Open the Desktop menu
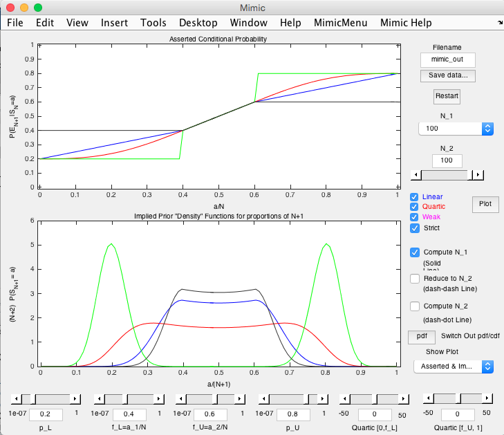The height and width of the screenshot is (435, 504). (x=198, y=23)
